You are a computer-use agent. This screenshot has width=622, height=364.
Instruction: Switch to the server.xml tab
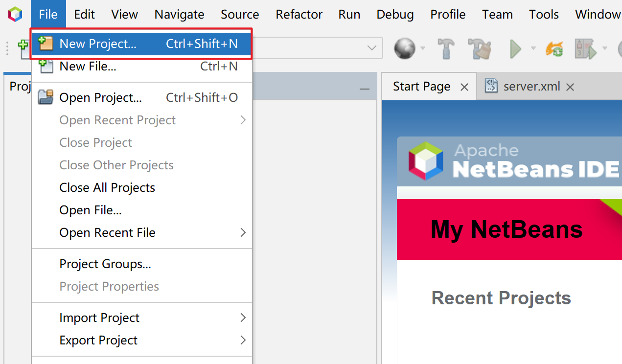coord(531,87)
